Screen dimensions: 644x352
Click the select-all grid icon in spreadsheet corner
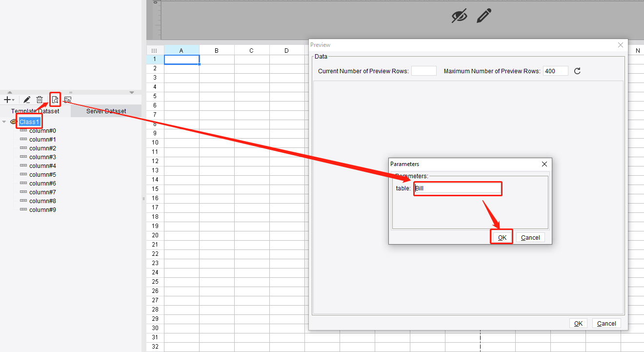click(x=154, y=50)
